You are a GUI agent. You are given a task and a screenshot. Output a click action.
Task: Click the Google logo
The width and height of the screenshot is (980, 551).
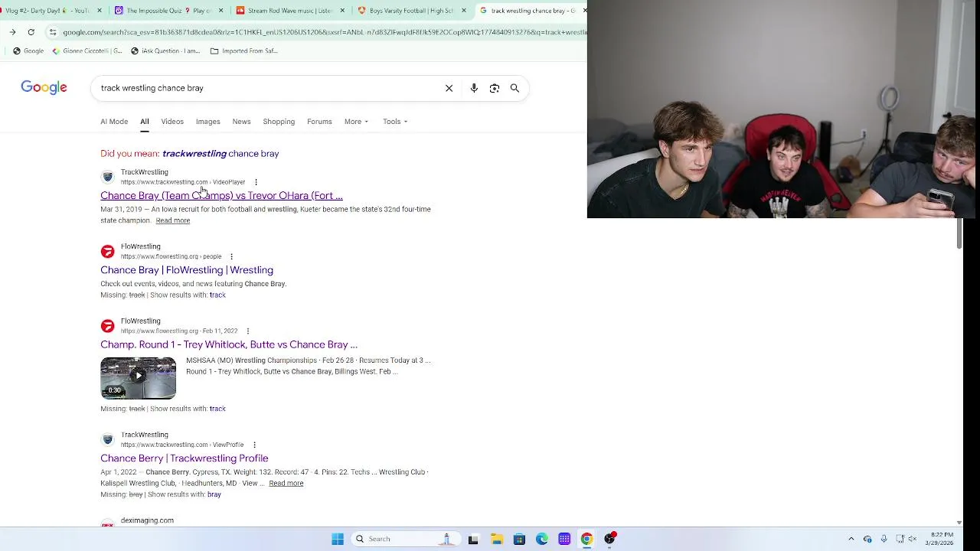(x=44, y=88)
